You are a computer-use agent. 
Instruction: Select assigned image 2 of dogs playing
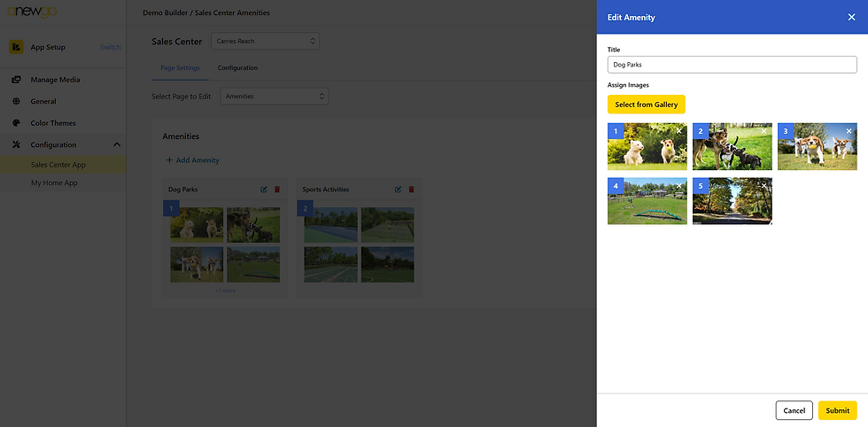pyautogui.click(x=732, y=147)
